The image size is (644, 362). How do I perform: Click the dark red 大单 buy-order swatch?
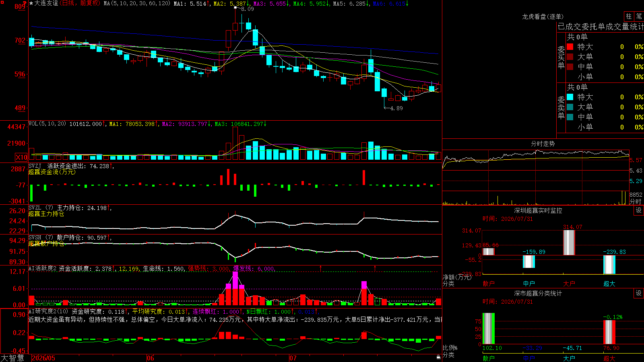(570, 57)
